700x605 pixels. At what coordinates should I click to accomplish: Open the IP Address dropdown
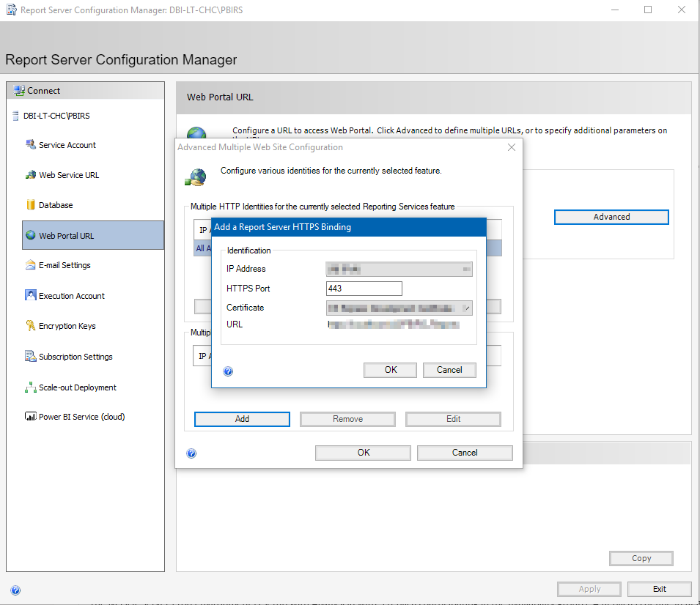(399, 269)
